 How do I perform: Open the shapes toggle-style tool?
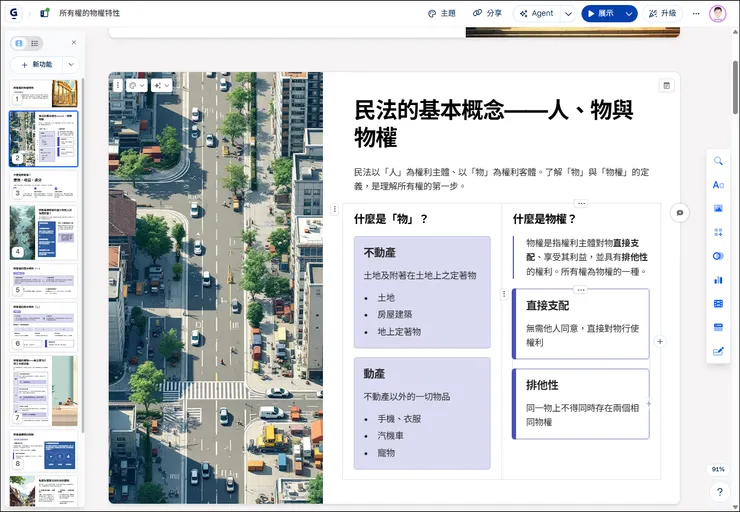718,256
